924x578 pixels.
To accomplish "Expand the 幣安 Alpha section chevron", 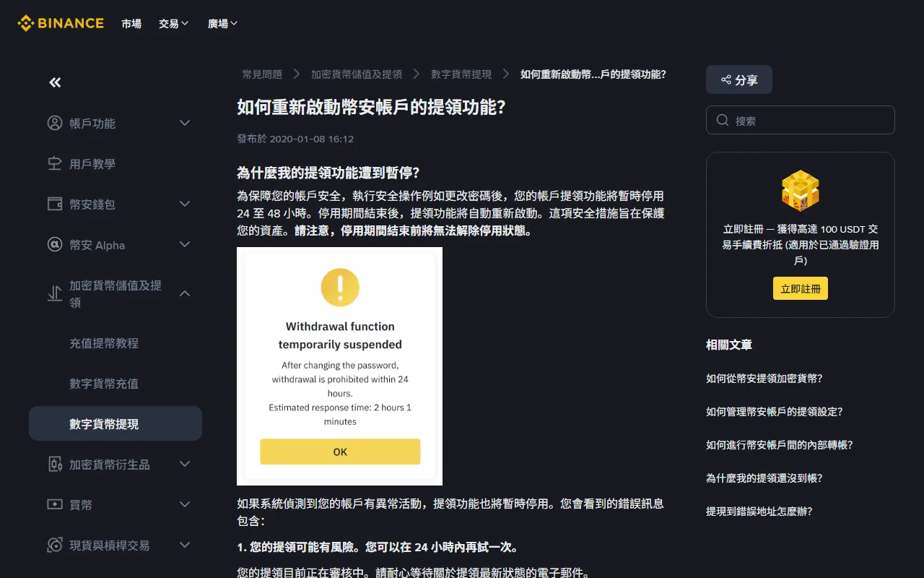I will [x=185, y=244].
